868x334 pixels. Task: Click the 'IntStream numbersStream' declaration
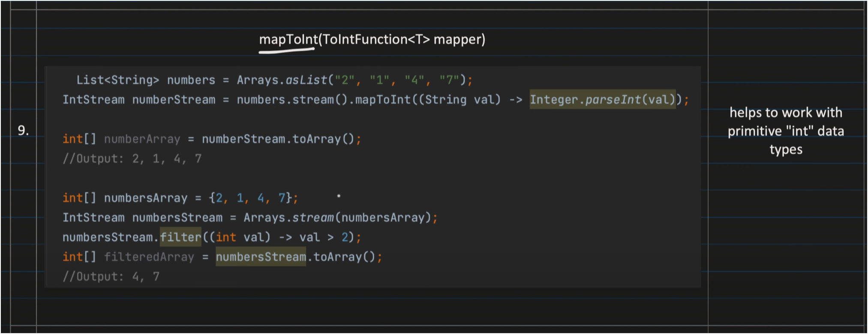click(142, 218)
